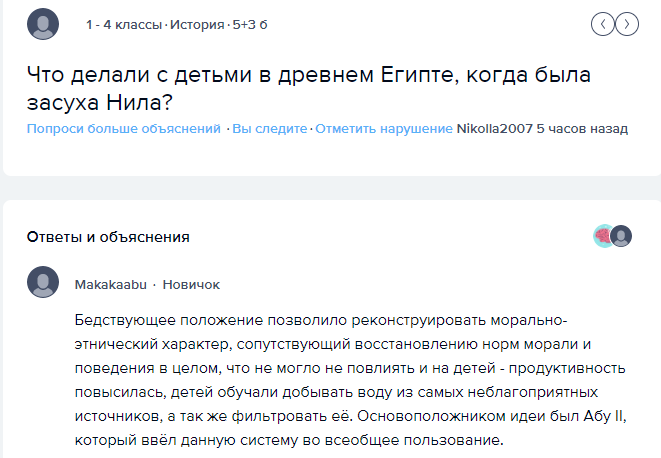Screen dimensions: 661x458
Task: Click 'Попроси больше объяснений' link
Action: pyautogui.click(x=124, y=128)
